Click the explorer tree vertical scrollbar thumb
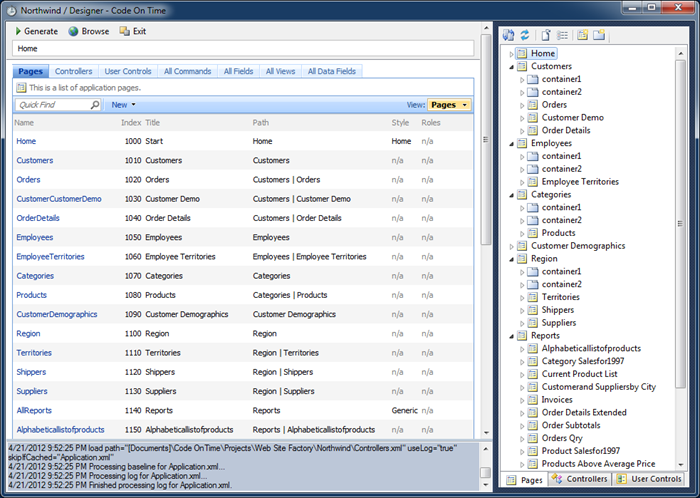This screenshot has height=498, width=700. (x=680, y=224)
